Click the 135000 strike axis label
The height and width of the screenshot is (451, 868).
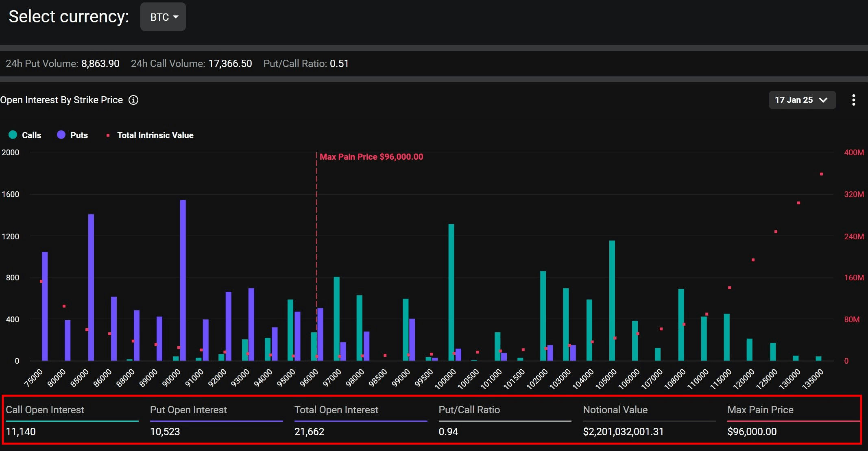point(813,379)
